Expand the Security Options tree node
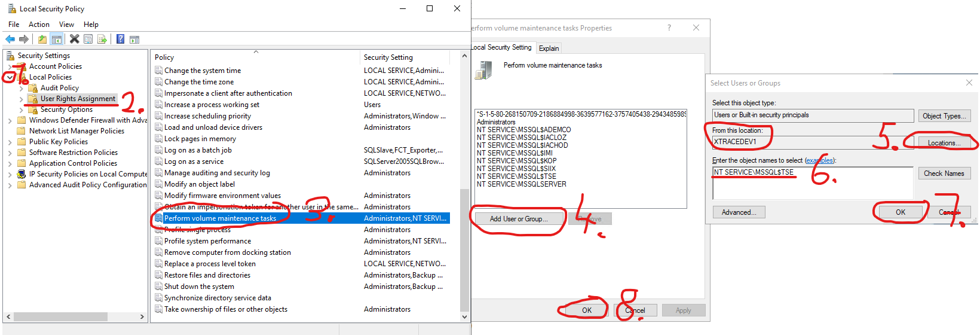The image size is (980, 335). (x=22, y=109)
